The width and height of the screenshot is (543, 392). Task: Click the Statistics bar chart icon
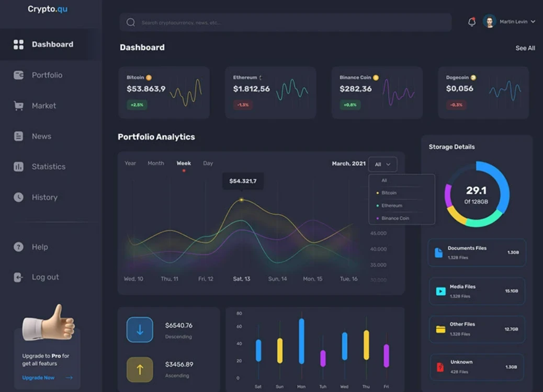coord(18,166)
